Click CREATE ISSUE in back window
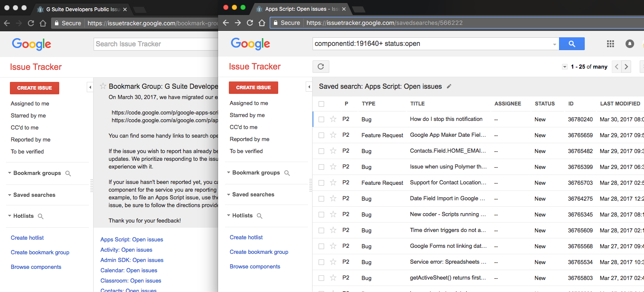Screen dimensions: 644x292 tap(34, 88)
